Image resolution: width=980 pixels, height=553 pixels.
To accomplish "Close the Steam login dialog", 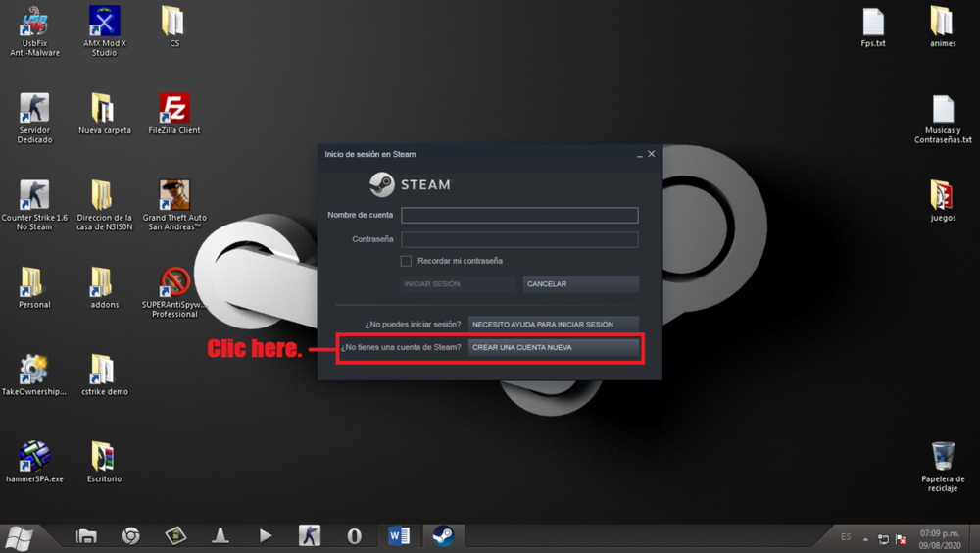I will 652,154.
